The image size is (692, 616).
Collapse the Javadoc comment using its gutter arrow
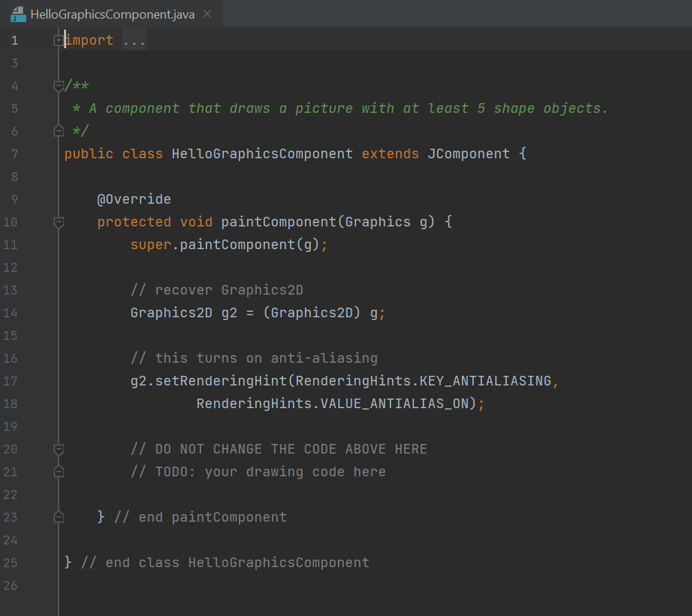pos(58,85)
